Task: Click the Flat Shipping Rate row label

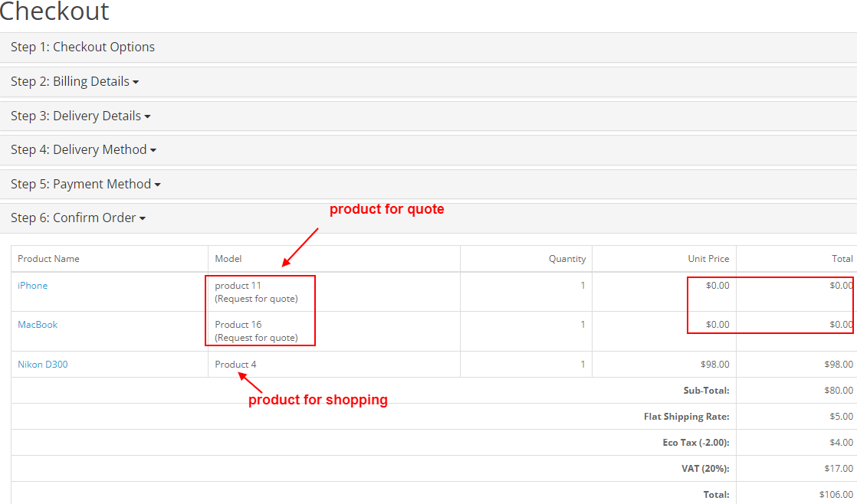Action: click(687, 417)
